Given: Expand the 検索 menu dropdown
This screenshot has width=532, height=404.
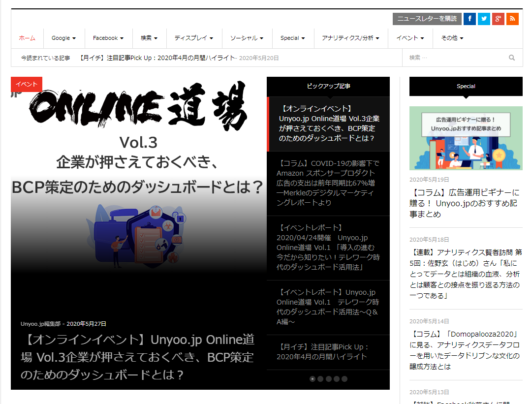Looking at the screenshot, I should tap(149, 38).
